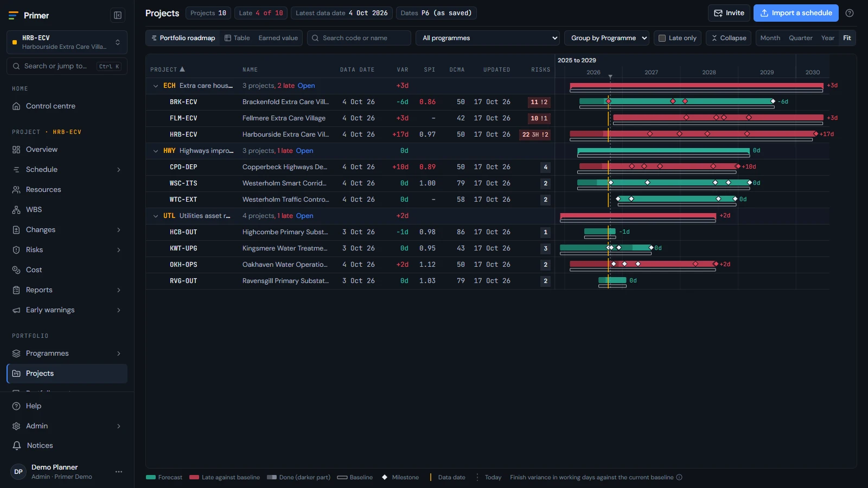Open the info icon beside the finish variance legend
Screen dimensions: 868x488
coord(679,477)
